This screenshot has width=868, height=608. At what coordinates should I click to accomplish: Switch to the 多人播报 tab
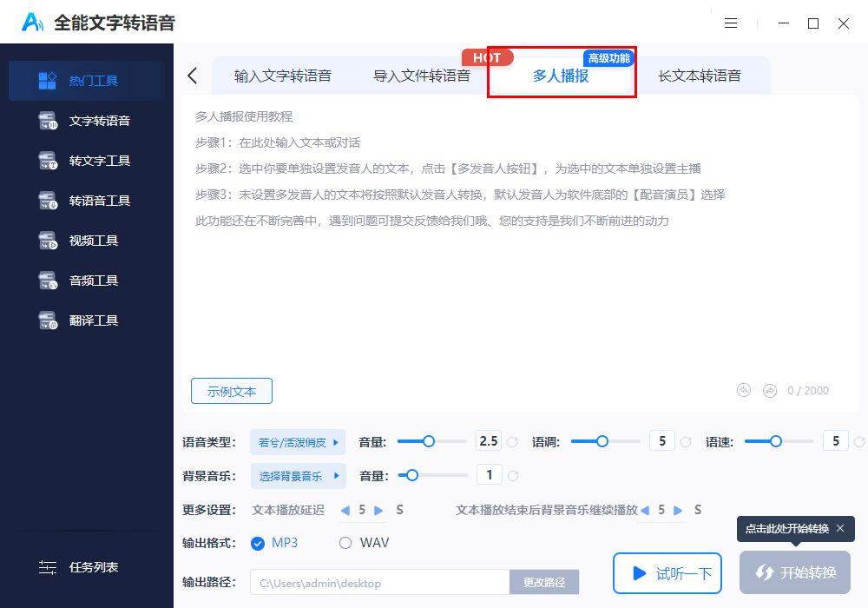click(561, 76)
